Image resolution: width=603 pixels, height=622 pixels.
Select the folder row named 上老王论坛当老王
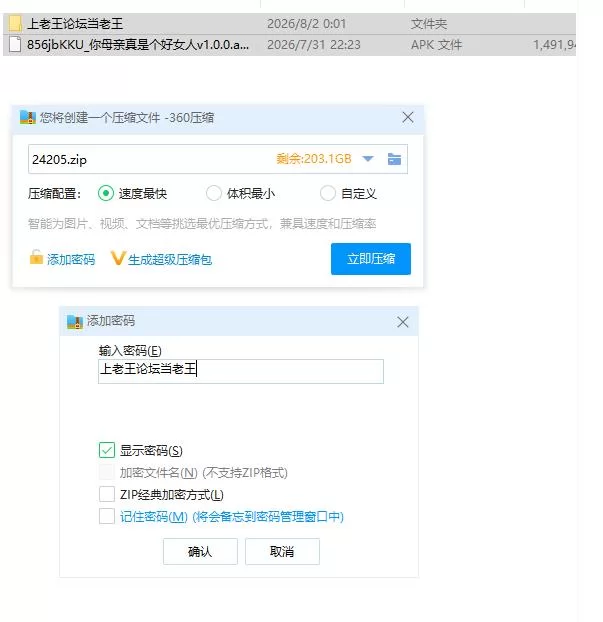(x=289, y=24)
